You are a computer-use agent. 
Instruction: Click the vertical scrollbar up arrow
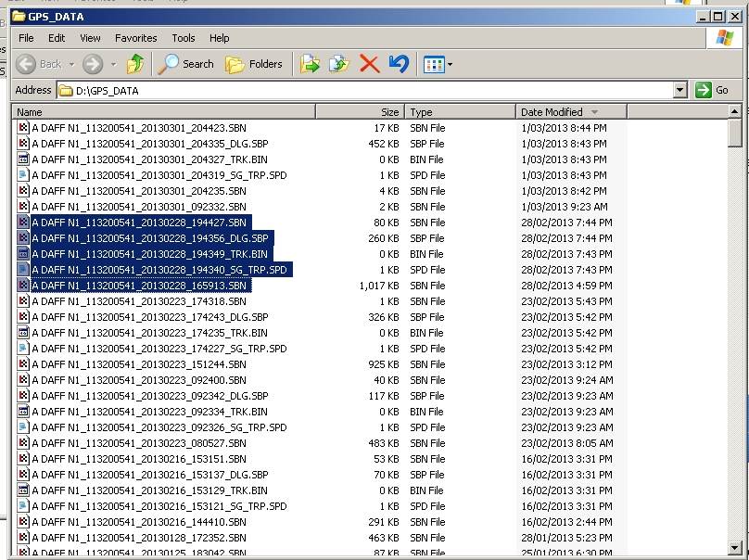pos(735,112)
